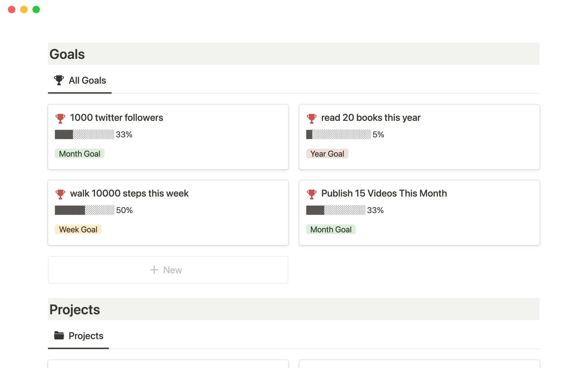Open 'read 20 books this year' goal
Screen dimensions: 588x368
[x=371, y=118]
